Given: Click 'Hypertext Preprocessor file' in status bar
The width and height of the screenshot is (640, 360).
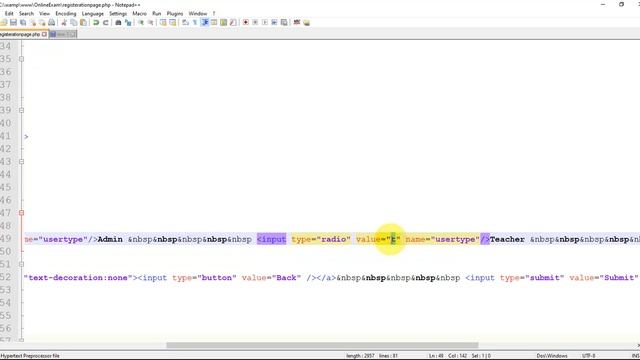Looking at the screenshot, I should tap(30, 356).
